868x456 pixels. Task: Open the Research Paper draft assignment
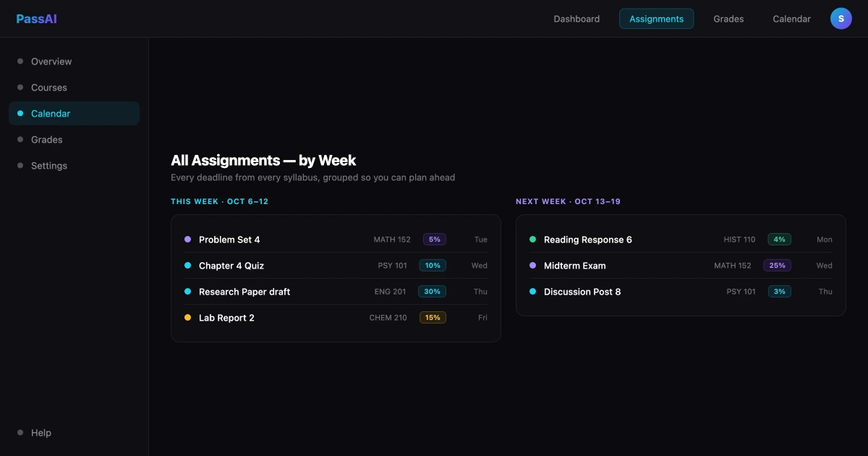336,292
